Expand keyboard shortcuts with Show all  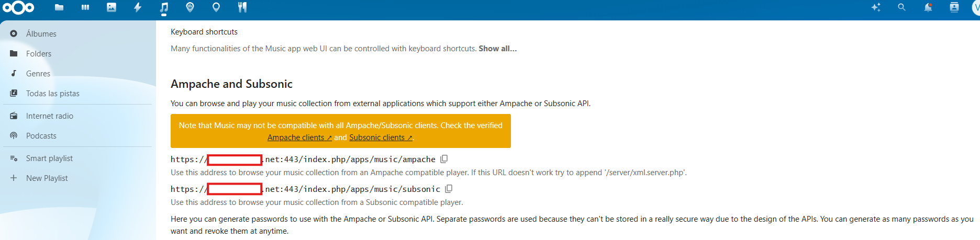pyautogui.click(x=497, y=49)
